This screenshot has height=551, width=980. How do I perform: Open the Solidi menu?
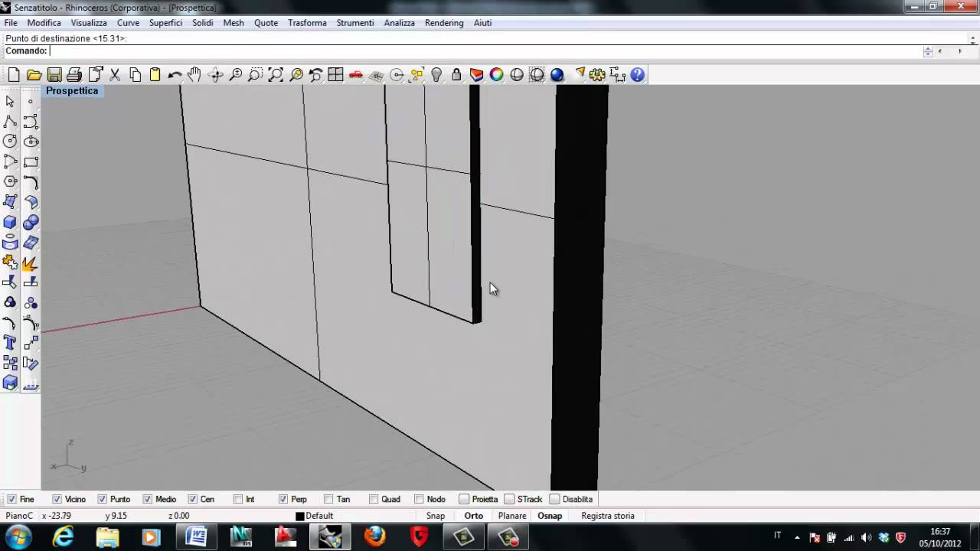(202, 23)
